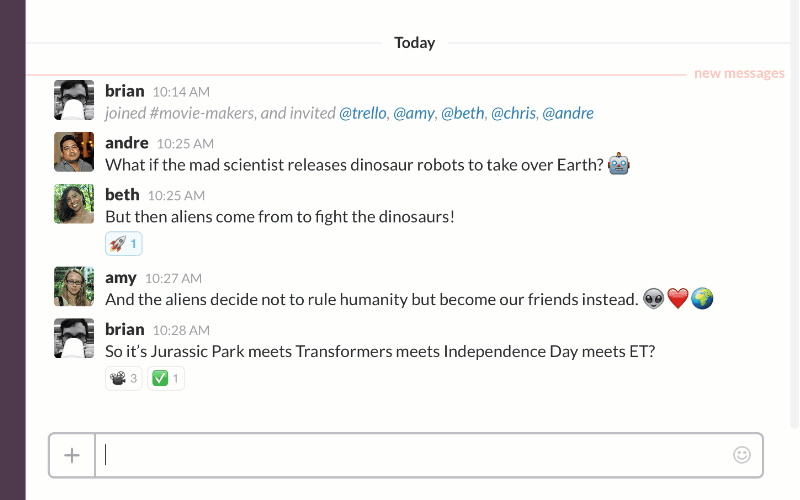
Task: Click amy's avatar image
Action: tap(74, 287)
